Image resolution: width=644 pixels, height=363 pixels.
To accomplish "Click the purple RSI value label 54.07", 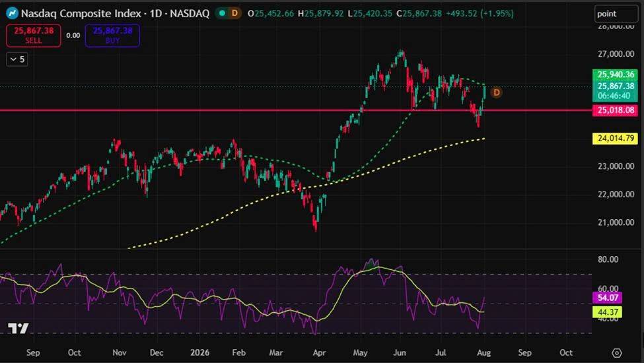I will 607,298.
